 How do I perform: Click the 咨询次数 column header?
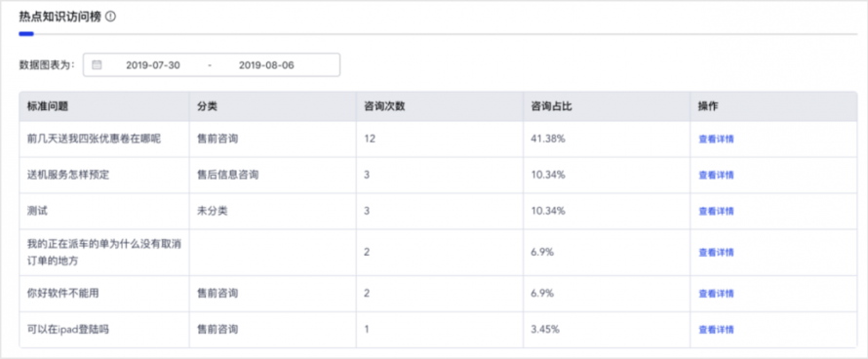(x=384, y=106)
